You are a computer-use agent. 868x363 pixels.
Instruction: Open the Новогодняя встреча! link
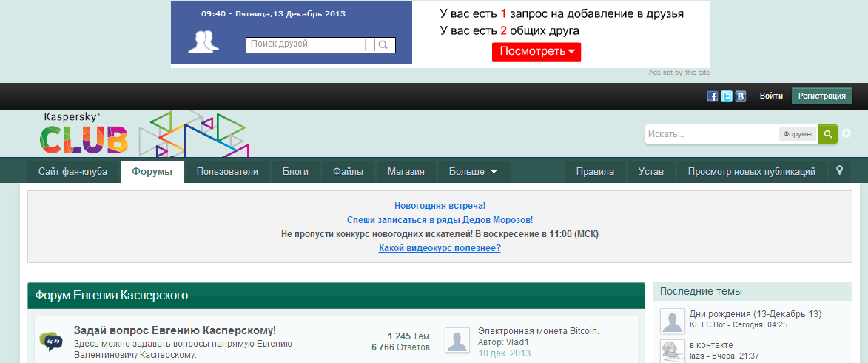(x=440, y=206)
